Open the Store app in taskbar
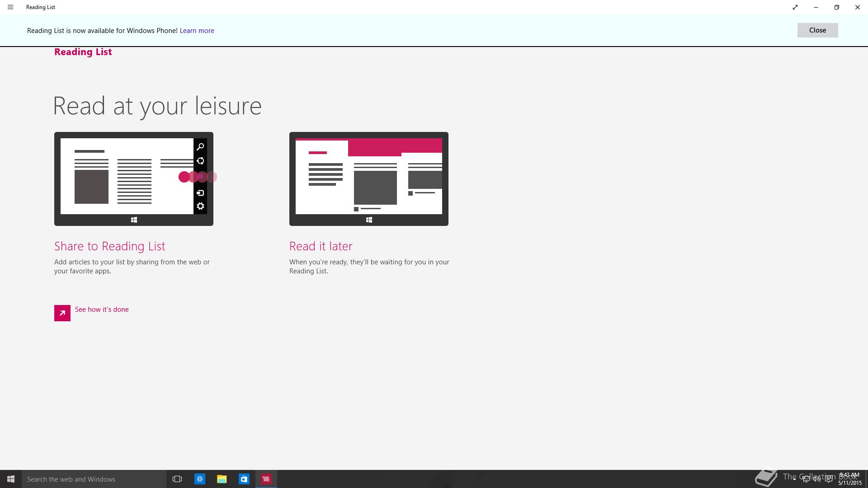This screenshot has width=868, height=488. (x=244, y=479)
